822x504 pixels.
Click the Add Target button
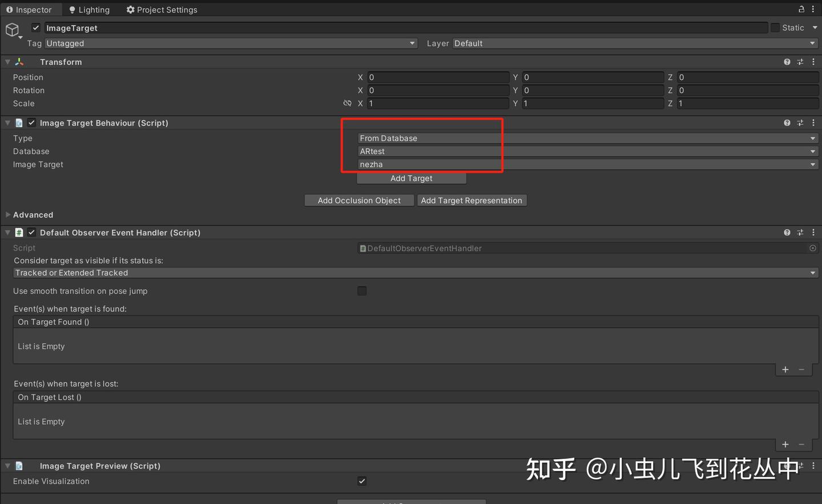tap(411, 178)
